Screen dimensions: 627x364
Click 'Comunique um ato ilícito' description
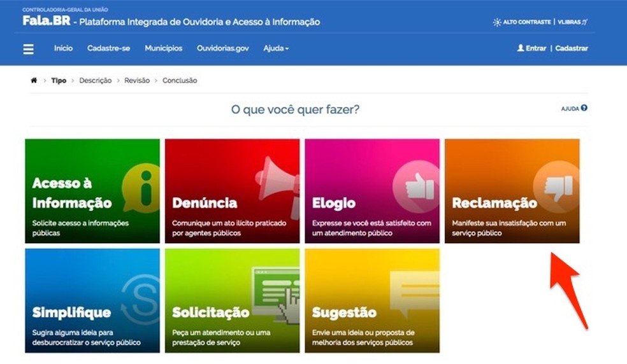(x=229, y=228)
